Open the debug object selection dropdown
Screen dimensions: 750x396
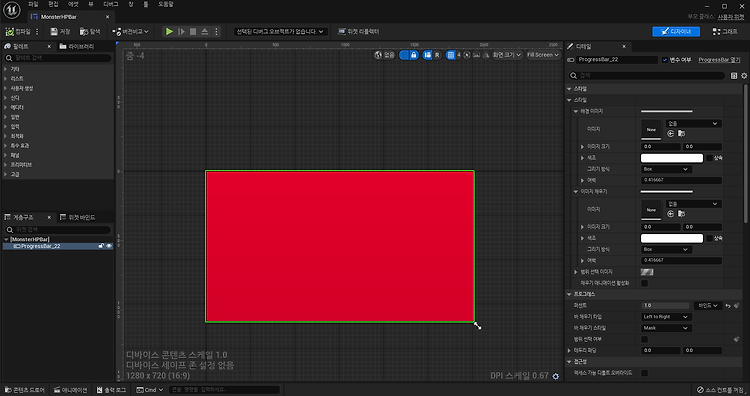click(280, 32)
